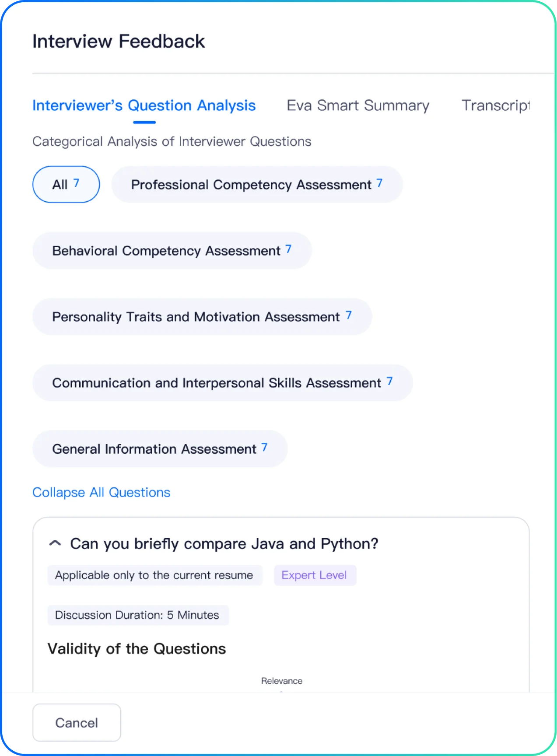Click the Discussion Duration 5 Minutes tag
557x756 pixels.
point(137,615)
